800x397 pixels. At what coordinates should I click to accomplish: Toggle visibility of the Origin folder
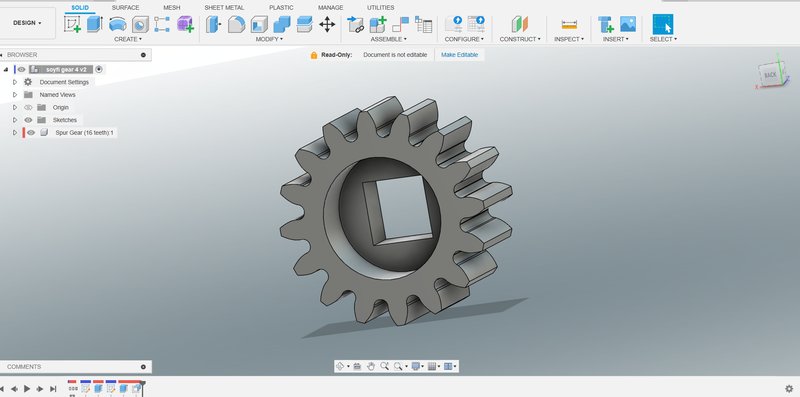pos(29,108)
